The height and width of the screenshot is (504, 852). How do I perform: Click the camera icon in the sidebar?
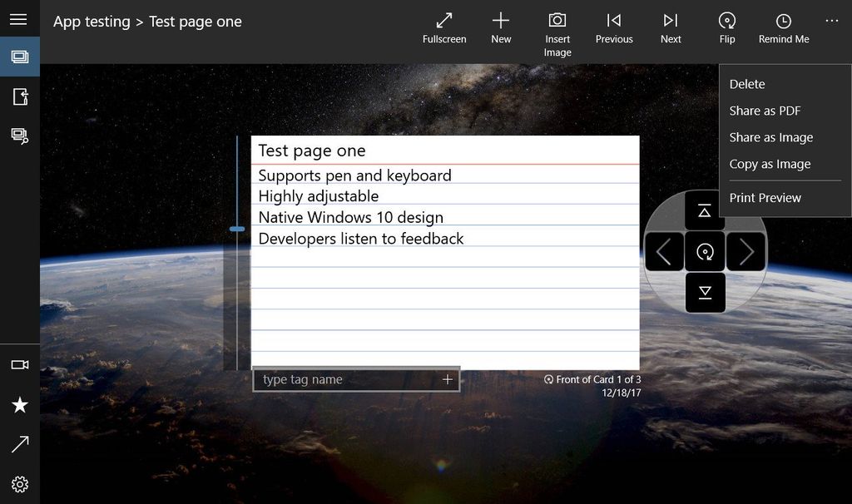[19, 364]
